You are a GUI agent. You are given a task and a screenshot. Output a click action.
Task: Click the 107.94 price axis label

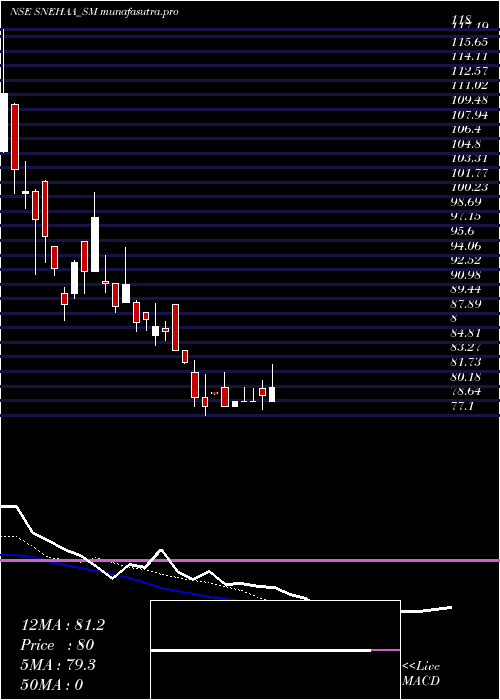tap(469, 114)
